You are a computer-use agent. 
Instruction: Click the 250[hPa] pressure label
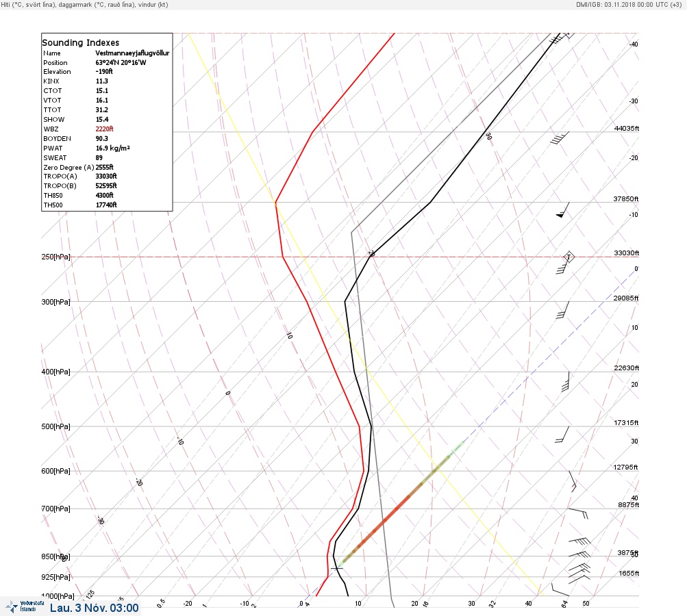[x=55, y=257]
